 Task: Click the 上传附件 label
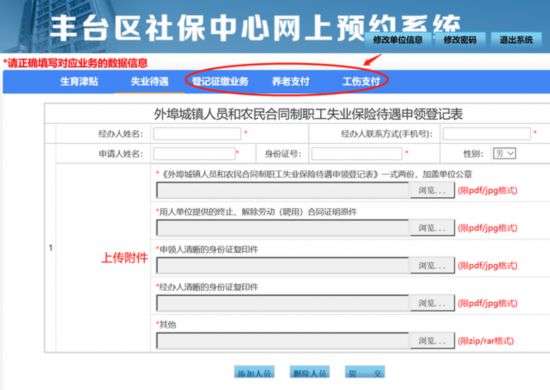pos(125,258)
